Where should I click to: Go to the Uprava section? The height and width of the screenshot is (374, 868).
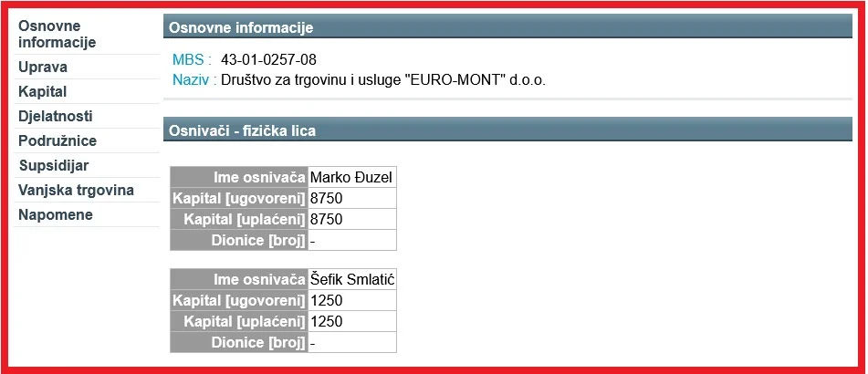[x=43, y=68]
